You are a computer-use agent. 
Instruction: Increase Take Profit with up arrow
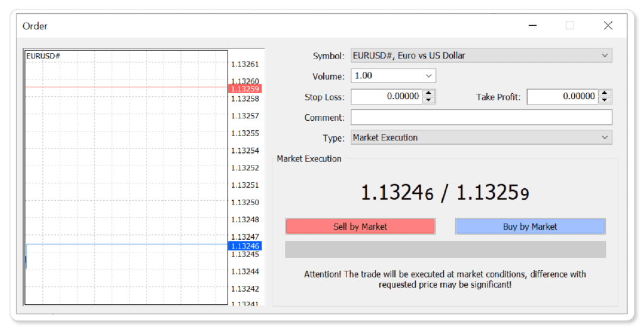(604, 93)
